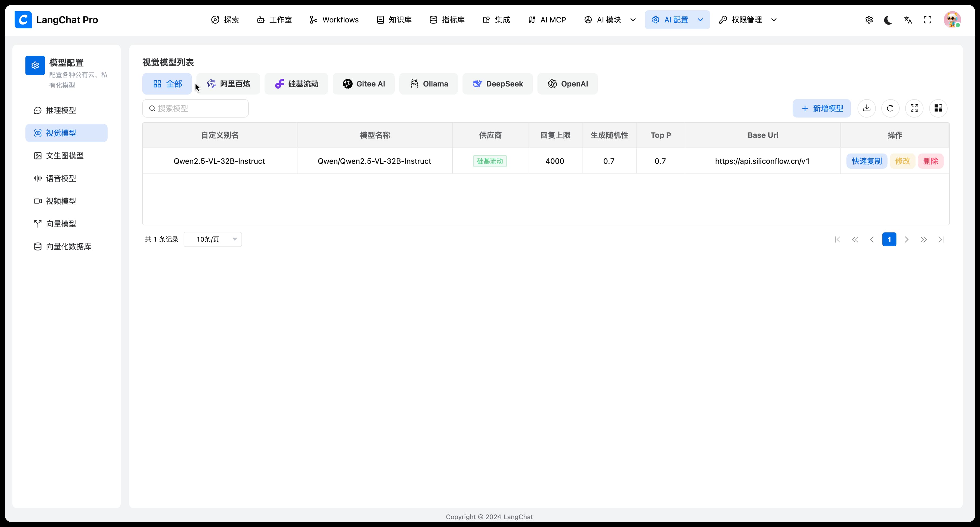Viewport: 980px width, 527px height.
Task: Open the user avatar menu
Action: pyautogui.click(x=952, y=20)
